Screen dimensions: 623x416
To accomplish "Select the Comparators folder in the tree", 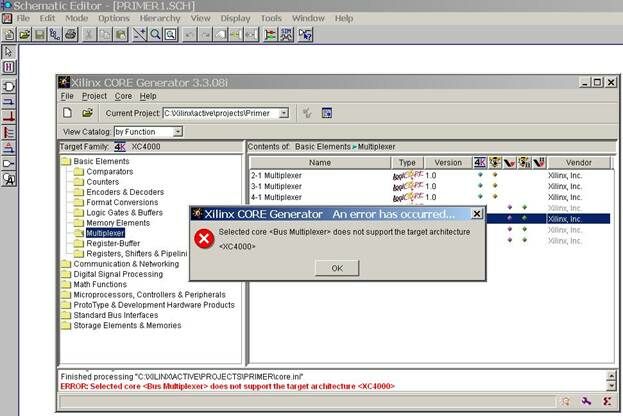I will 110,172.
